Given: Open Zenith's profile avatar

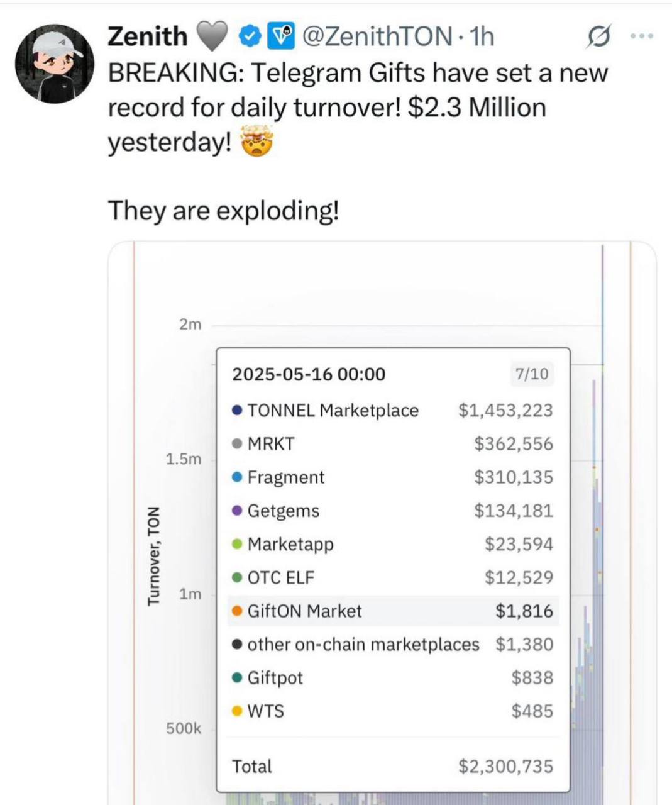Looking at the screenshot, I should [x=55, y=64].
